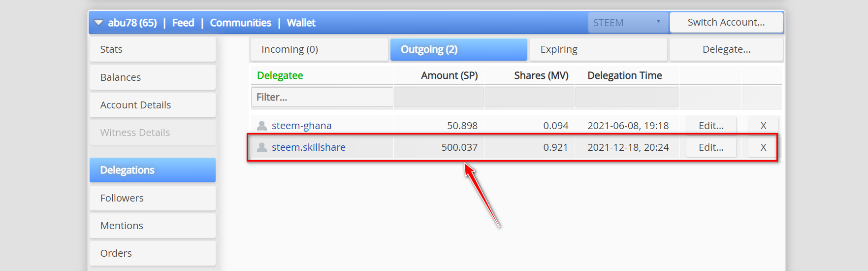The image size is (868, 271).
Task: Click the steem-ghana user avatar icon
Action: point(262,126)
